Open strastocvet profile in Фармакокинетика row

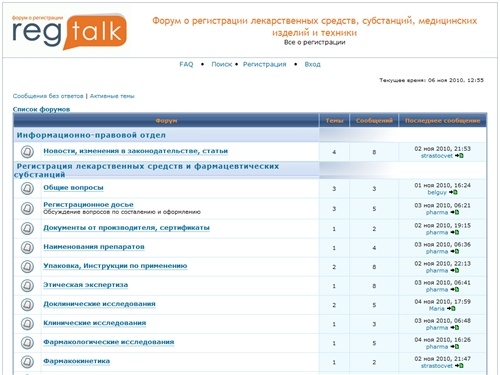pos(437,366)
